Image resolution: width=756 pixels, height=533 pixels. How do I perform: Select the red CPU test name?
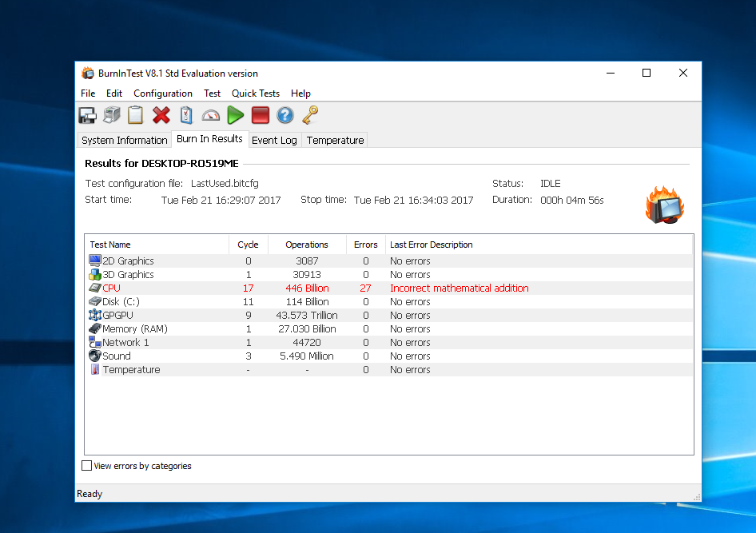point(111,288)
